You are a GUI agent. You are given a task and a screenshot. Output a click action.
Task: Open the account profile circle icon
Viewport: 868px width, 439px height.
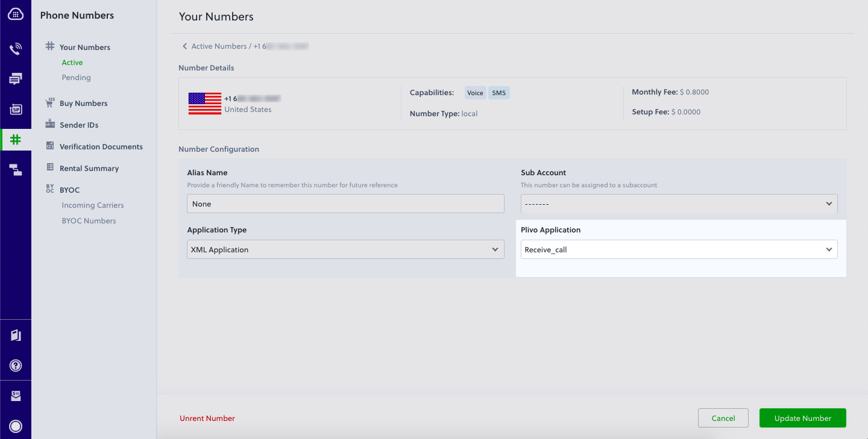pos(16,426)
